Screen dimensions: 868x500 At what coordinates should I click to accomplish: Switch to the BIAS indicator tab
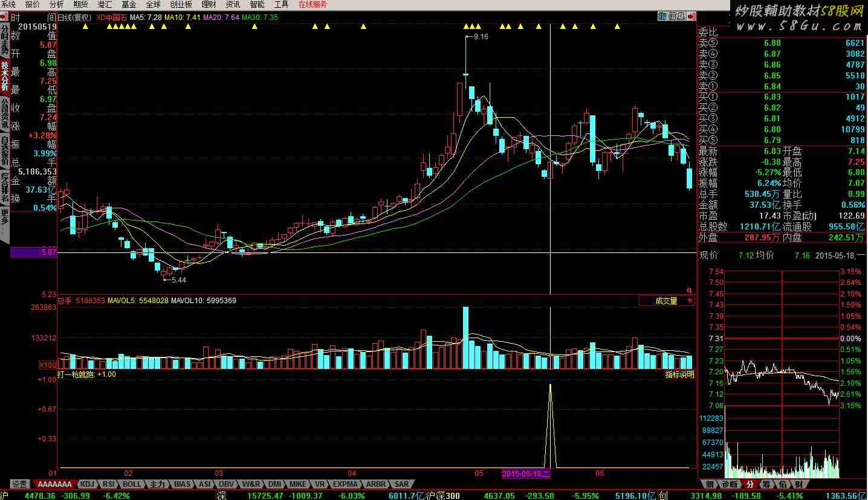(181, 484)
